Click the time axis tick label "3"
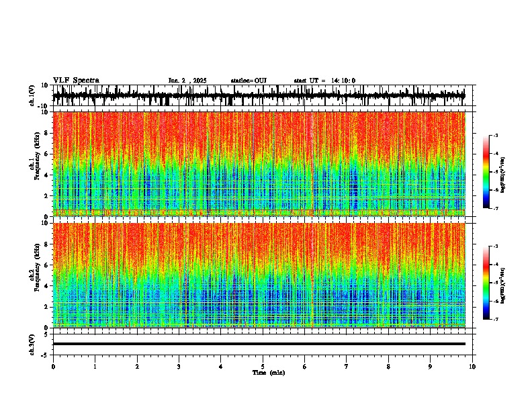The image size is (532, 411). (x=179, y=367)
